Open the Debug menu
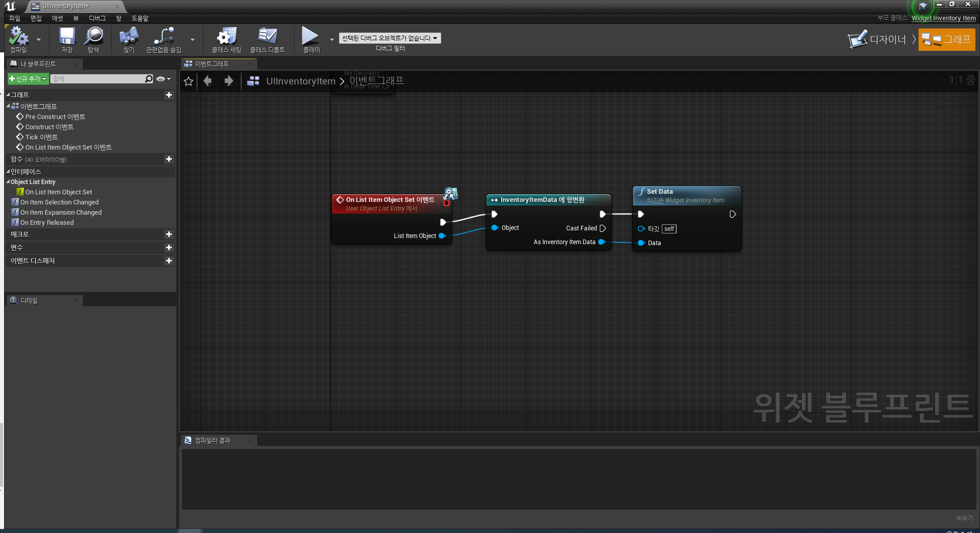980x533 pixels. tap(97, 18)
